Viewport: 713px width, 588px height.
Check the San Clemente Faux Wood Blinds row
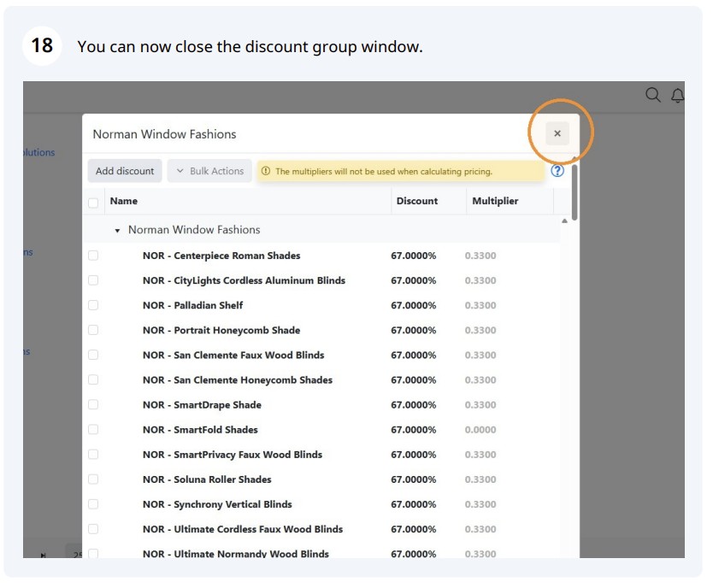pyautogui.click(x=93, y=355)
